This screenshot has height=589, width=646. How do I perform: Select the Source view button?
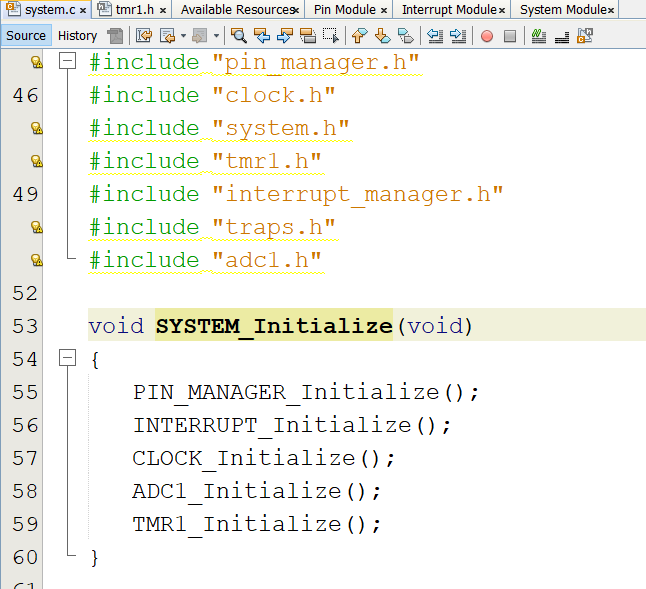(x=26, y=35)
